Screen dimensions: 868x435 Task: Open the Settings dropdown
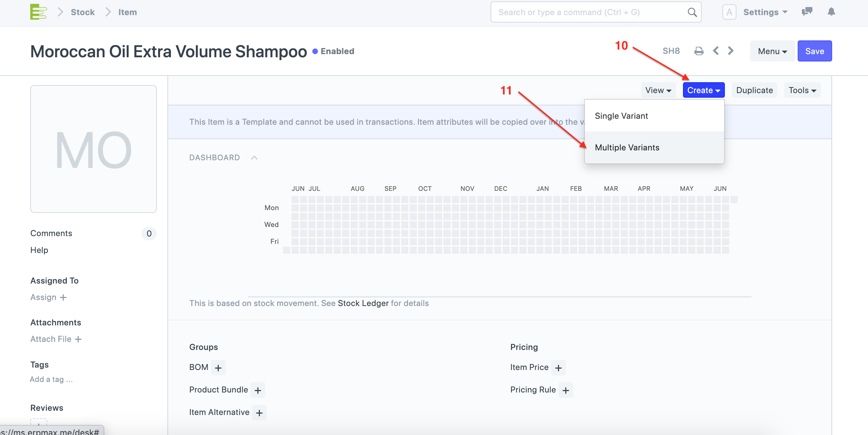point(765,12)
